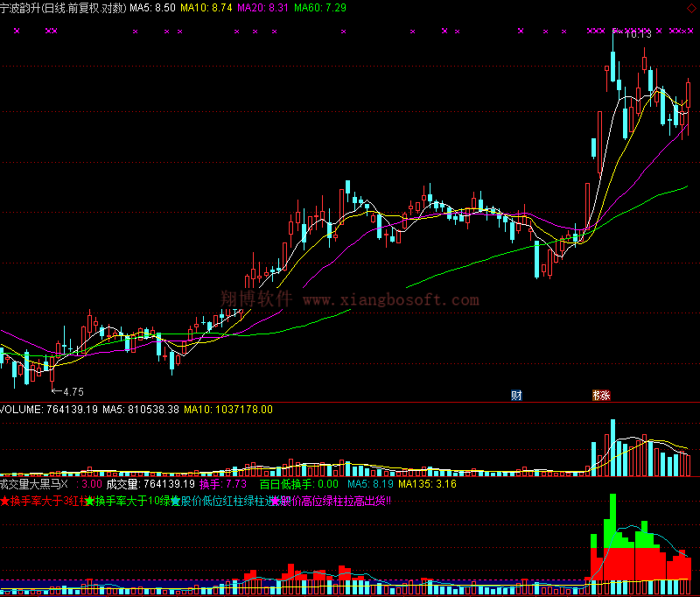Click the 成交量大黑马X indicator name
The height and width of the screenshot is (597, 700).
(33, 483)
